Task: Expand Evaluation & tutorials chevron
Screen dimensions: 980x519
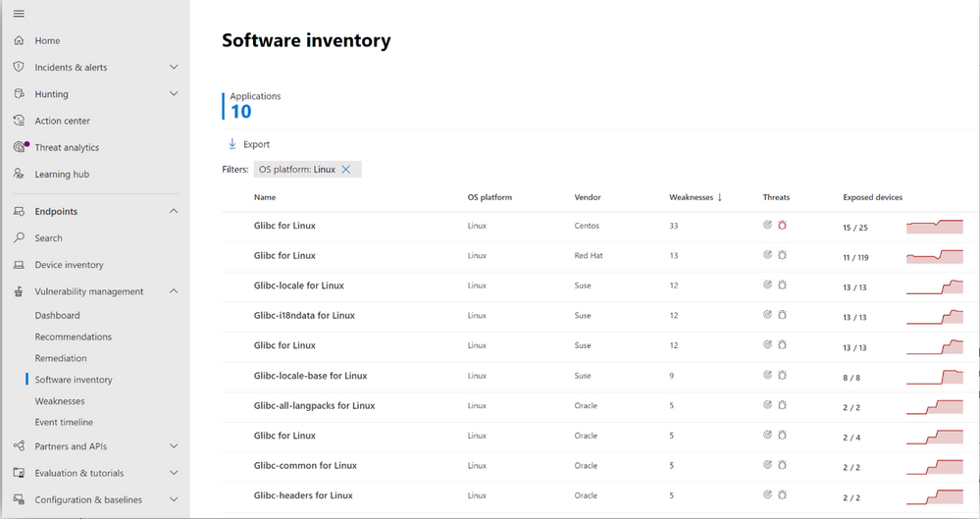Action: pyautogui.click(x=174, y=473)
